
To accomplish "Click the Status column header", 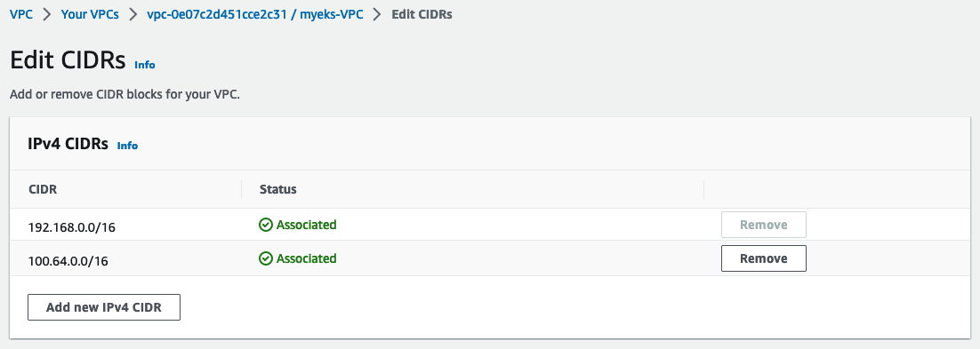I will [278, 189].
